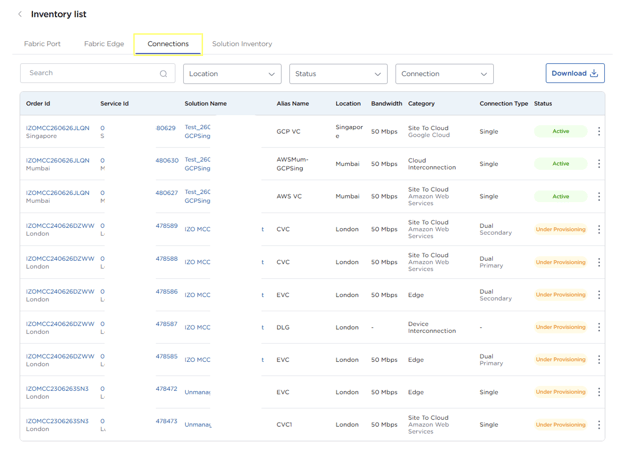
Task: Click Device Interconnection category cell
Action: (432, 328)
